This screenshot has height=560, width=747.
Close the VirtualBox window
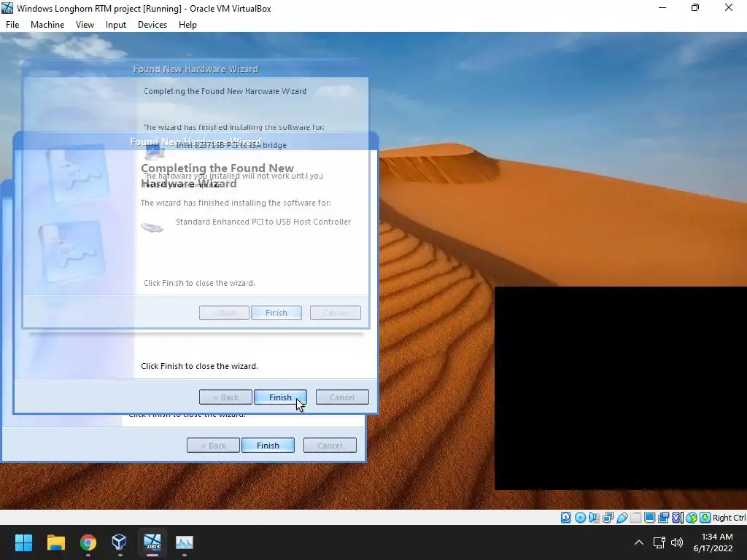729,8
